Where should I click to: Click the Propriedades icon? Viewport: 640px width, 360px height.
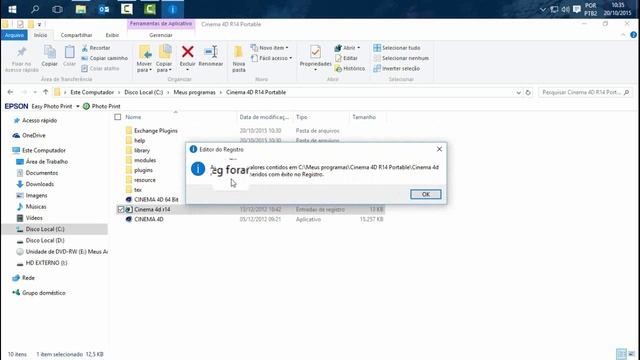315,52
